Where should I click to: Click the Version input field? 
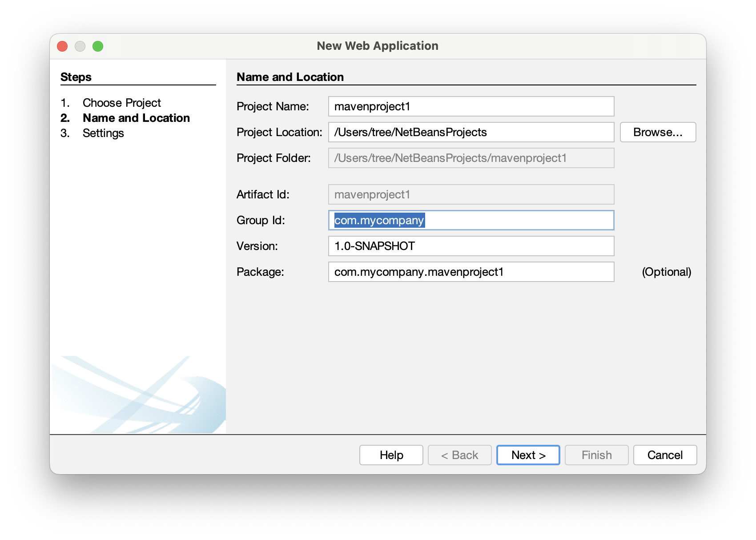tap(470, 246)
